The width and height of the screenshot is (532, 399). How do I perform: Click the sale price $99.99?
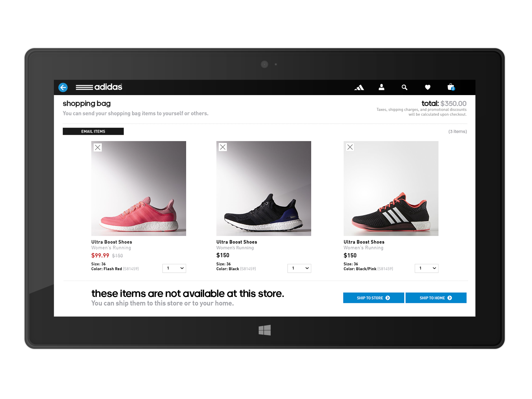point(100,255)
